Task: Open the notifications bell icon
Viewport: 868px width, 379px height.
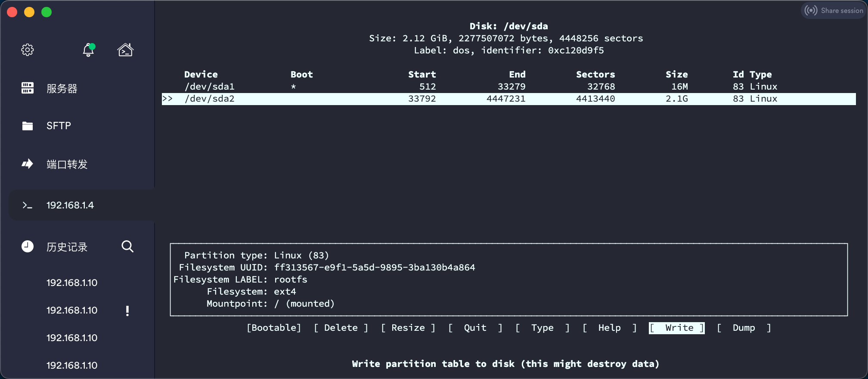Action: click(88, 50)
